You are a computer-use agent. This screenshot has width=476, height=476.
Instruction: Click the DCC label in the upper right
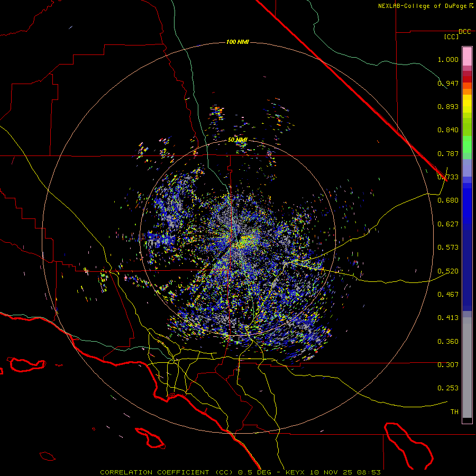[x=464, y=32]
